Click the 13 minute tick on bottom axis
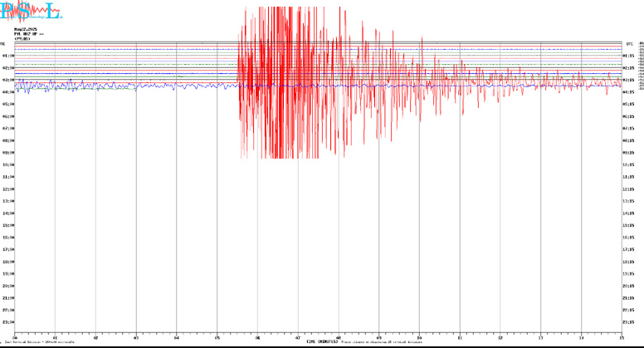Viewport: 644px width, 348px height. (x=541, y=338)
